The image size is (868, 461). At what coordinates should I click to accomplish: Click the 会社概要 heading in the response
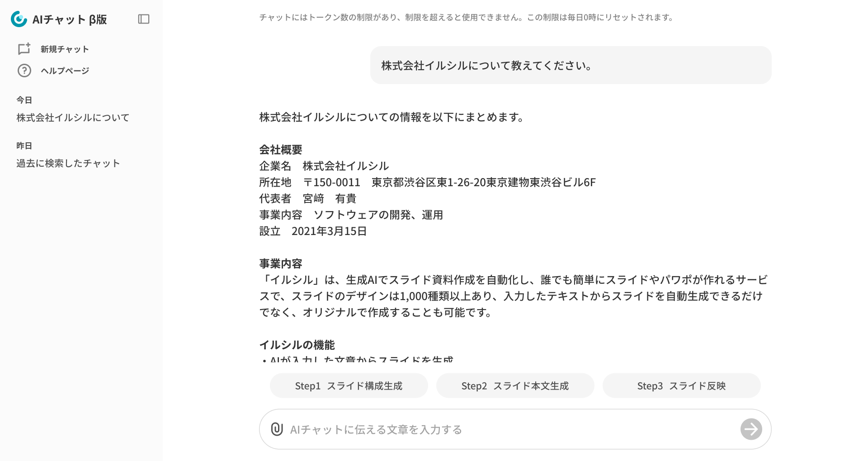pyautogui.click(x=281, y=150)
